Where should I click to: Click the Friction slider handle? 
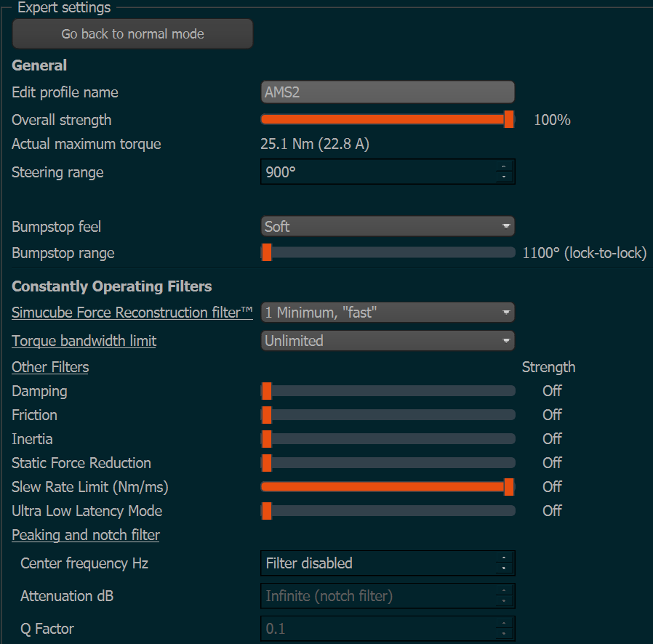tap(267, 415)
